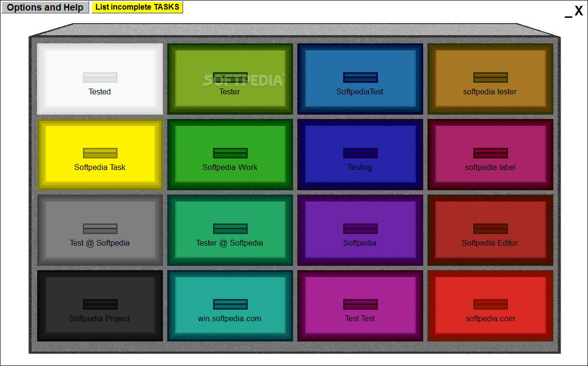Viewport: 588px width, 366px height.
Task: Open the blue SoftpediaTest drawer handle
Action: (x=361, y=78)
